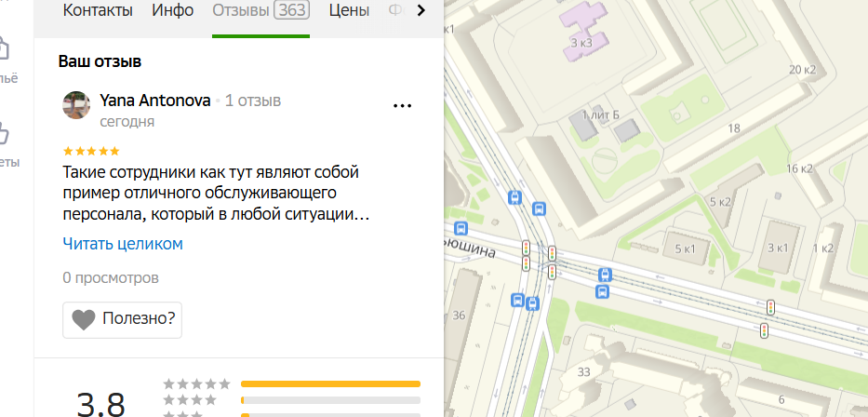The image size is (868, 417).
Task: Filter by the five-star rating bar
Action: pos(330,383)
